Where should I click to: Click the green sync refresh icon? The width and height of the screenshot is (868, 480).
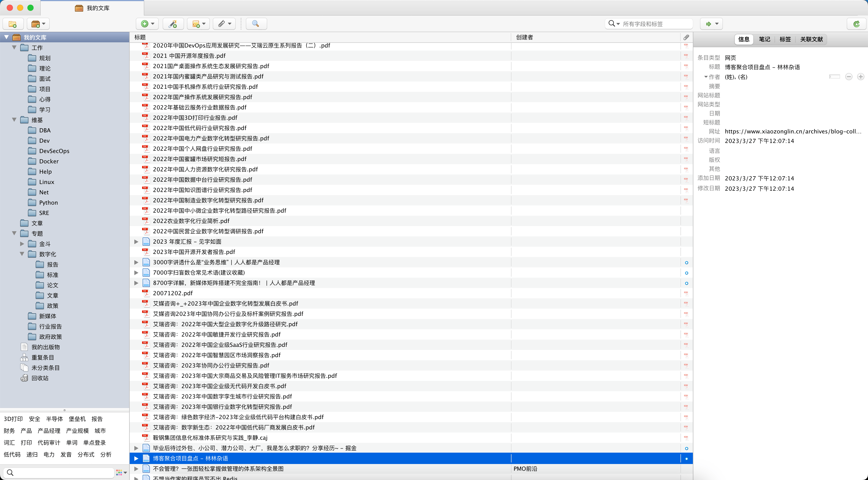coord(856,24)
